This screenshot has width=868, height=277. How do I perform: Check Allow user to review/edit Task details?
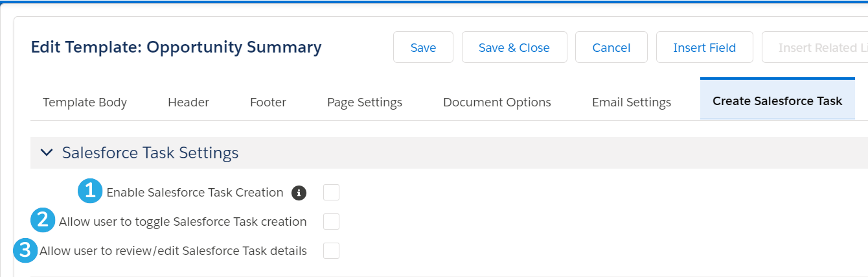[331, 250]
